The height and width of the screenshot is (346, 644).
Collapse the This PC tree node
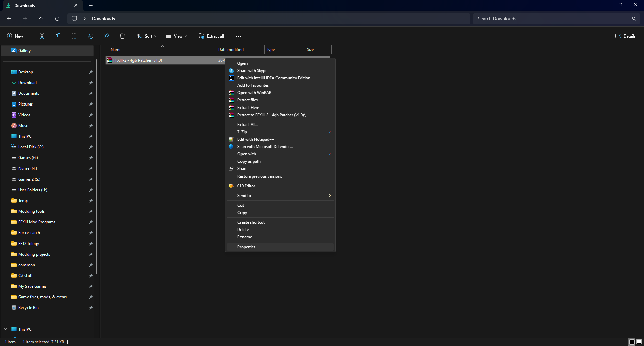(6, 329)
